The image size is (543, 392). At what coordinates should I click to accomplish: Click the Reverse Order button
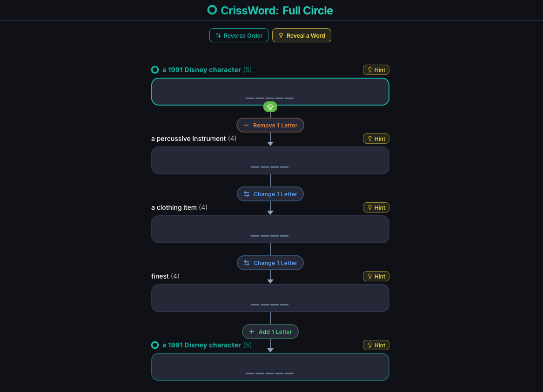(x=239, y=35)
